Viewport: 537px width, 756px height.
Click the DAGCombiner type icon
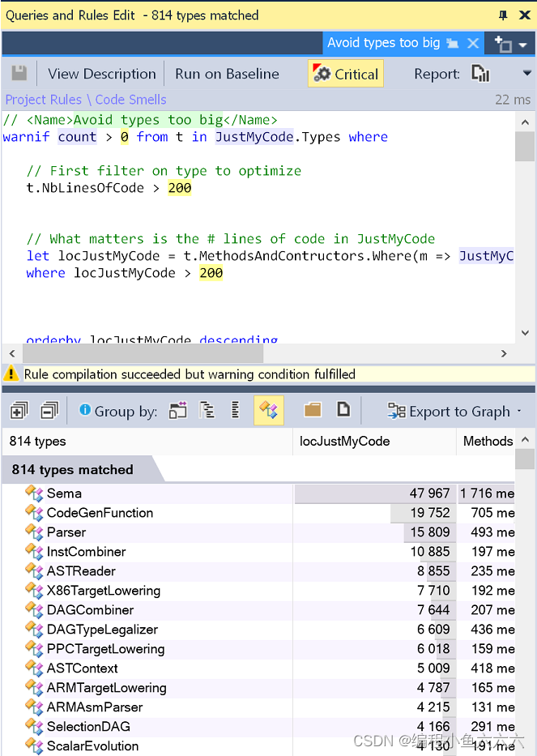pyautogui.click(x=34, y=610)
